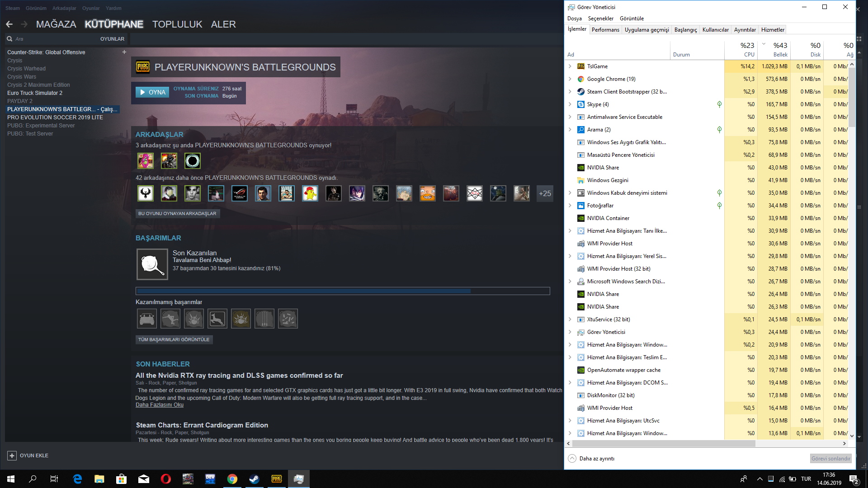Show hidden tray icons chevron
The image size is (868, 488).
click(x=759, y=479)
